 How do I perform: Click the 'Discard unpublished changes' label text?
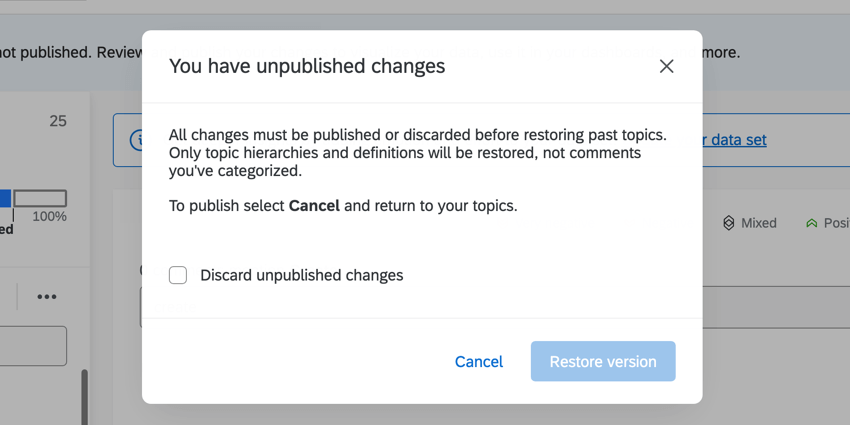301,275
